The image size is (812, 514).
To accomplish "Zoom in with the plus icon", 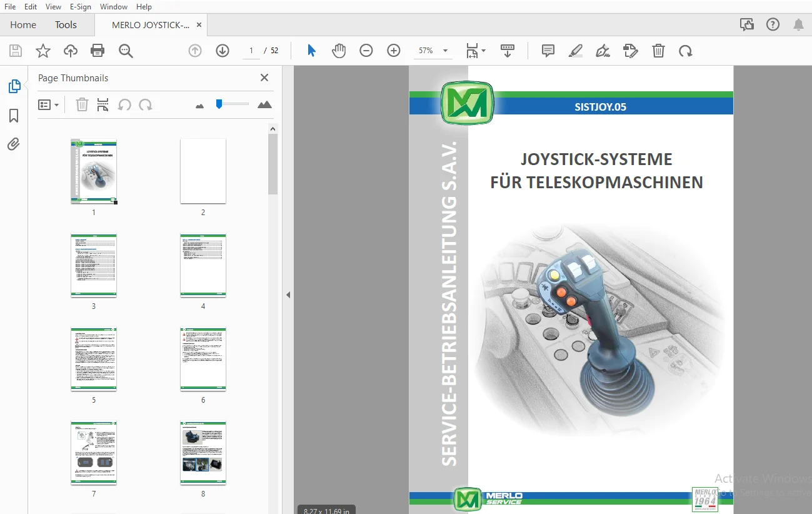I will point(394,51).
